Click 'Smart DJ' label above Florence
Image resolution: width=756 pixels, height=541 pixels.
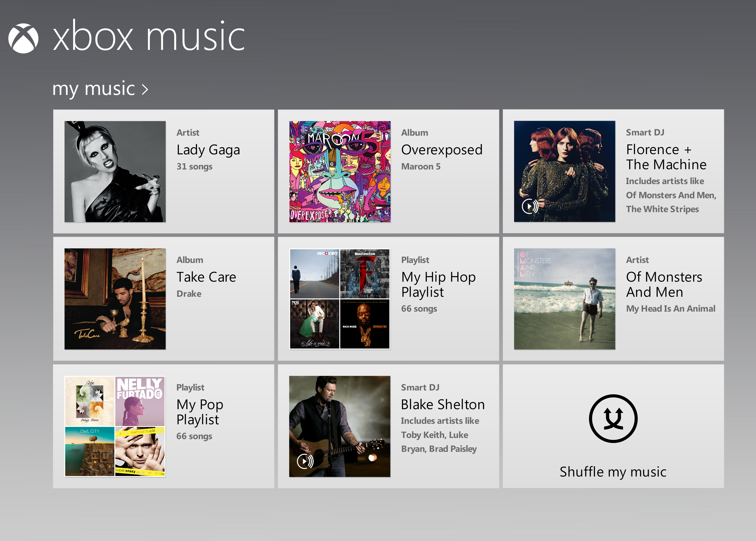(645, 132)
